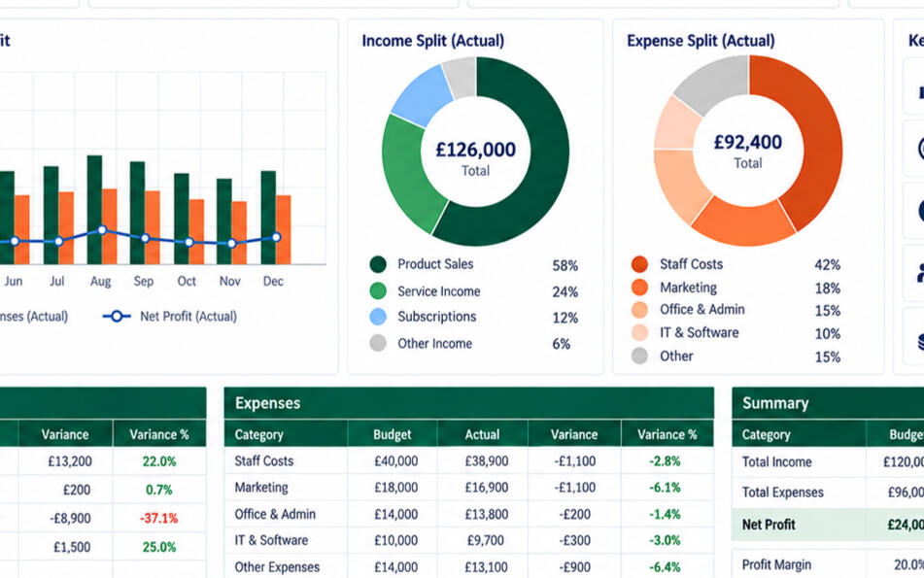Click the "Expense Split (Actual)" chart title
The height and width of the screenshot is (578, 924).
point(701,41)
